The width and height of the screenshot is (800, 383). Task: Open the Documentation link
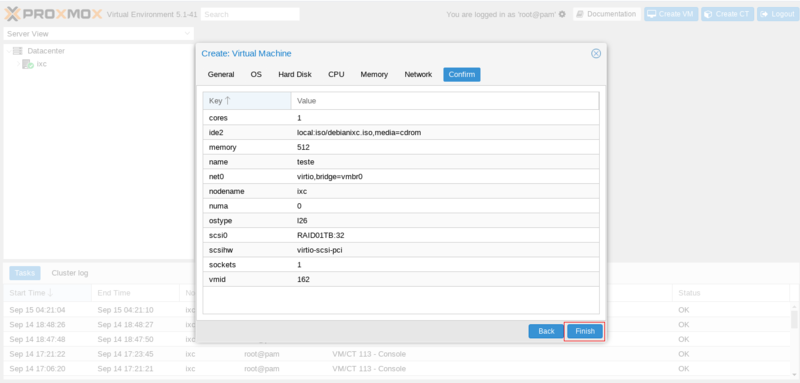pyautogui.click(x=607, y=14)
